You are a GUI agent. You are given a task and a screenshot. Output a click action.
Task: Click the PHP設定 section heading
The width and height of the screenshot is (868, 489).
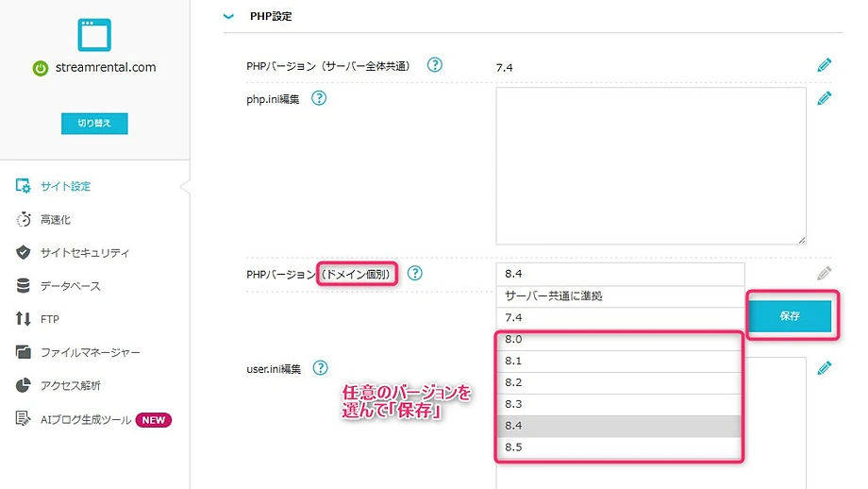coord(271,17)
